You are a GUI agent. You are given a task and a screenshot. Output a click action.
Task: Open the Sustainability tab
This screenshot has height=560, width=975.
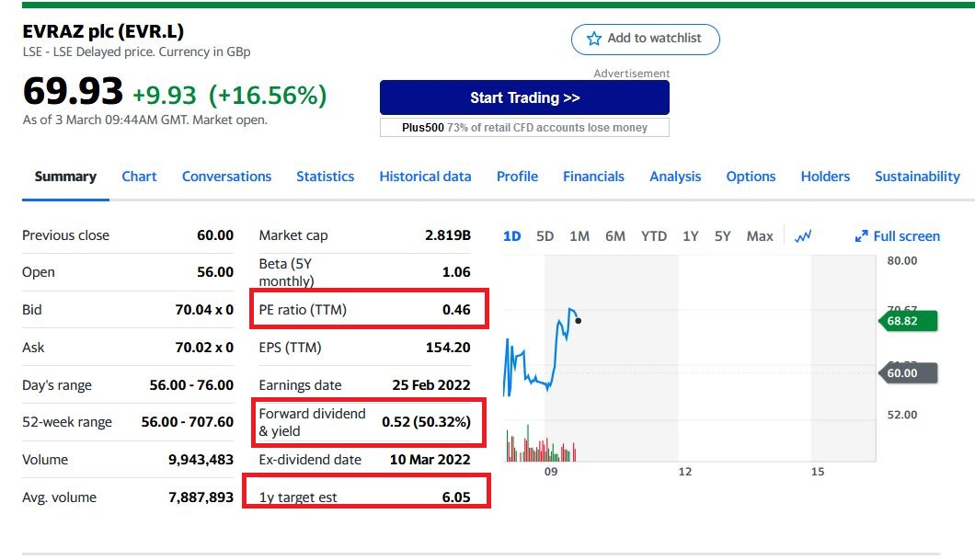917,177
